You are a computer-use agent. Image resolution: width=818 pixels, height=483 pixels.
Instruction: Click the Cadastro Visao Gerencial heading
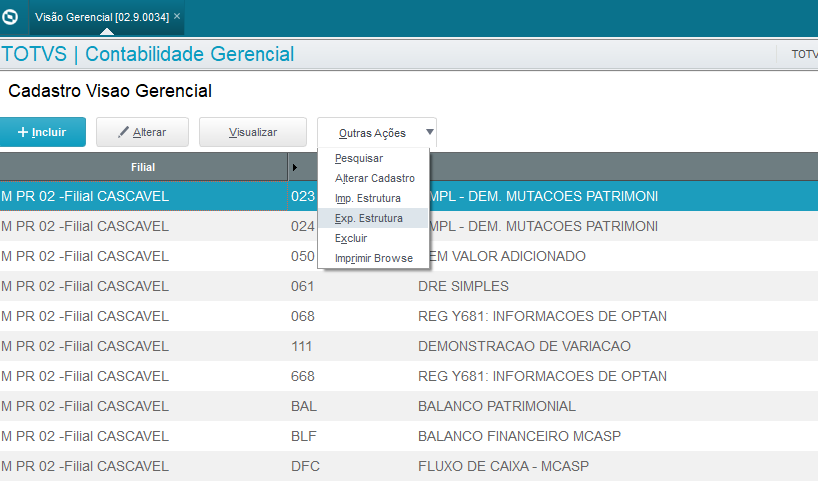[110, 91]
